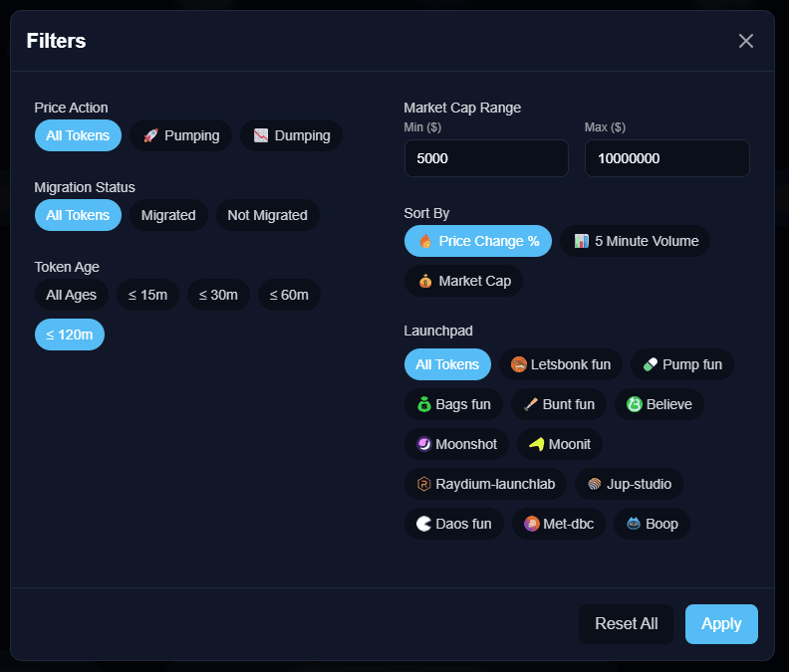Click the Max ($) market cap field
This screenshot has height=672, width=789.
click(x=667, y=158)
